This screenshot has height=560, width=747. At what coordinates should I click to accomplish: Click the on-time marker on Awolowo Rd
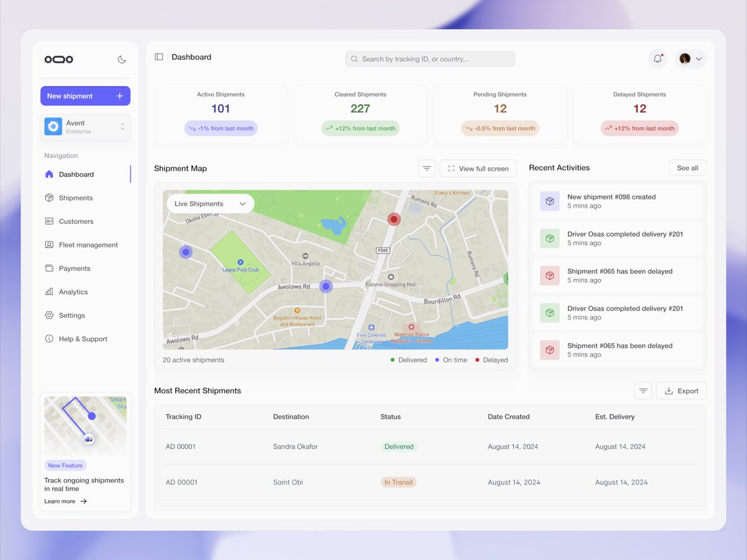[x=326, y=286]
